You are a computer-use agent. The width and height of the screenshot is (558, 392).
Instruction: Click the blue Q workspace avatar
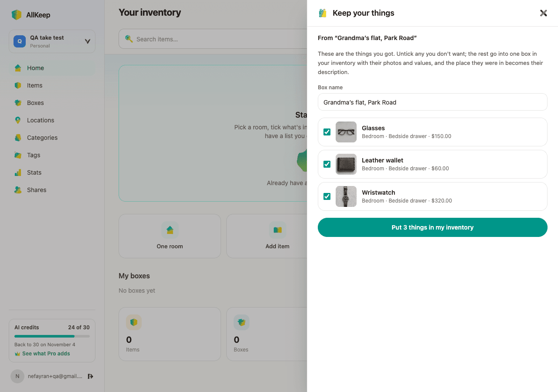19,41
